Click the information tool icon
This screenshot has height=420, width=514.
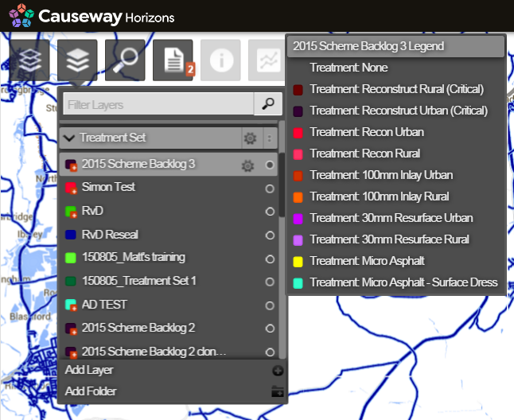tap(220, 60)
